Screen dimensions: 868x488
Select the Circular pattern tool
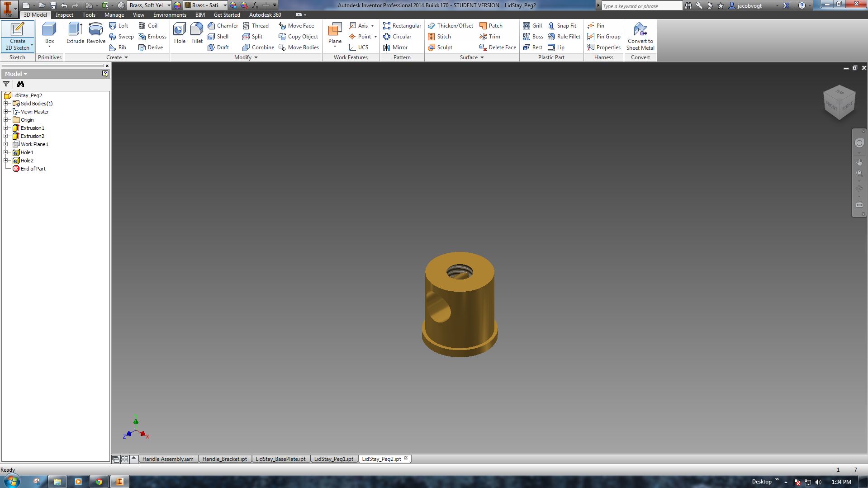point(397,37)
